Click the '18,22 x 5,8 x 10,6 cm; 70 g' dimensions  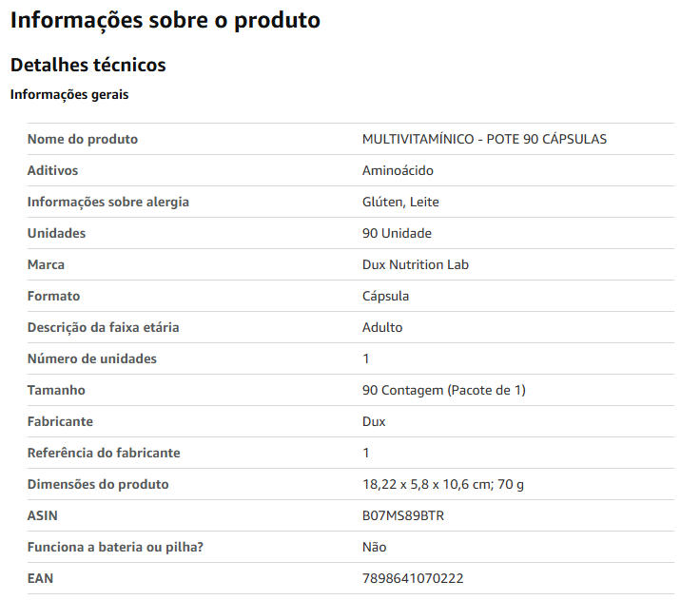click(x=443, y=484)
